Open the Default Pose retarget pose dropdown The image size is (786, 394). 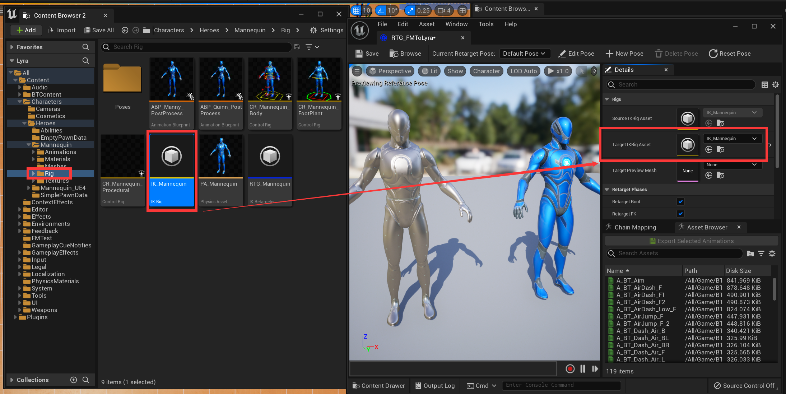[524, 54]
